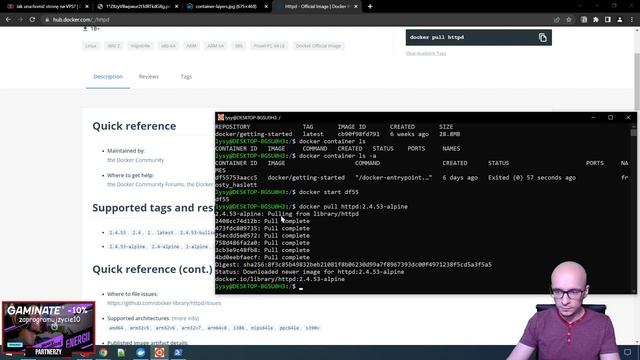Viewport: 640px width, 360px height.
Task: Close the Jak uruchomić stronę tab
Action: click(87, 7)
